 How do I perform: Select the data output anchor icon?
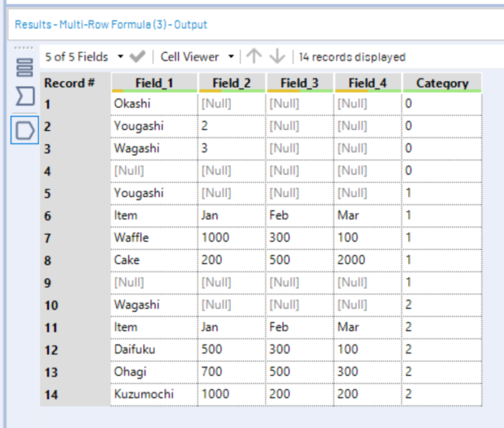tap(24, 130)
